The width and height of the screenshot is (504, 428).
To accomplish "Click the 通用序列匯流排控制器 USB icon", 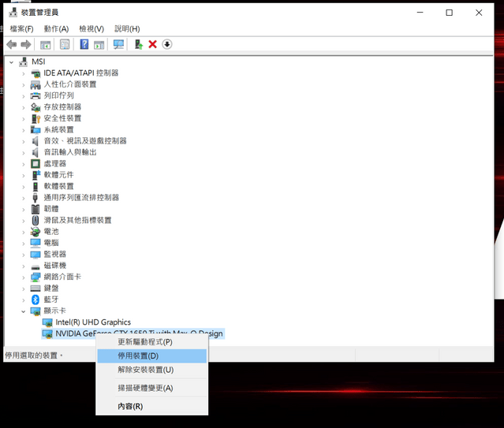I will [35, 197].
